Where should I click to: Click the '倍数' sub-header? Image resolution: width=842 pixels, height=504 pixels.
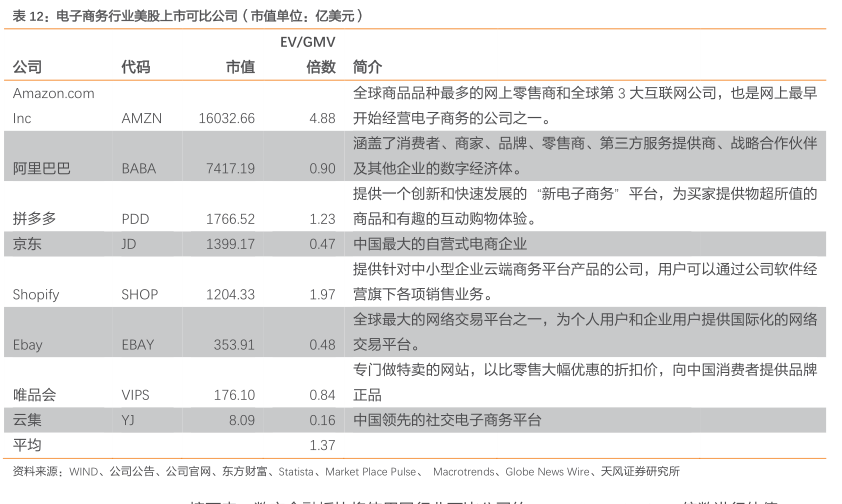(x=321, y=67)
